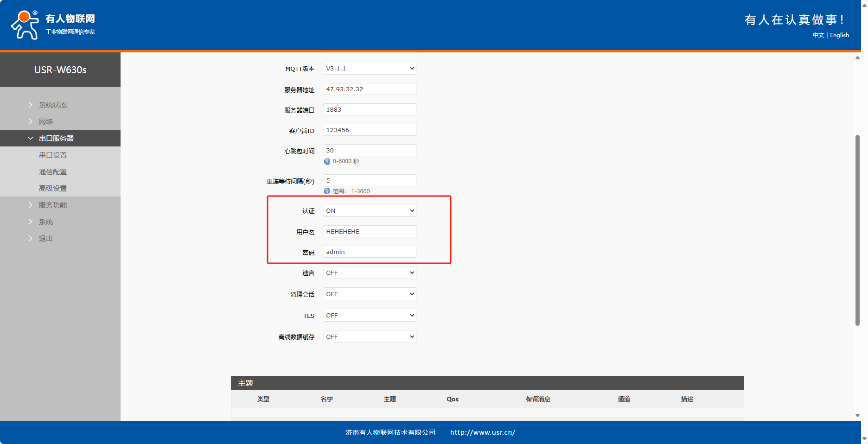The height and width of the screenshot is (444, 868).
Task: Click the USR IoT logo icon
Action: click(25, 25)
